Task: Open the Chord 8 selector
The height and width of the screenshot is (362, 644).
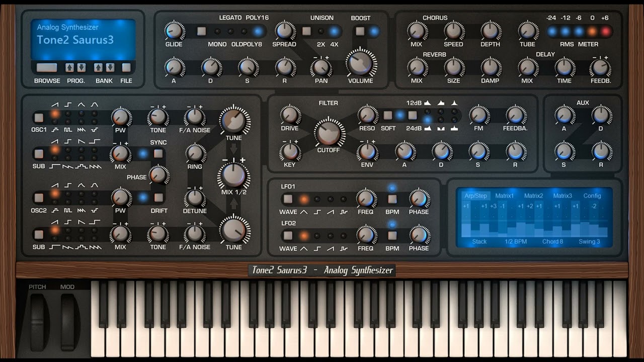Action: [x=552, y=242]
